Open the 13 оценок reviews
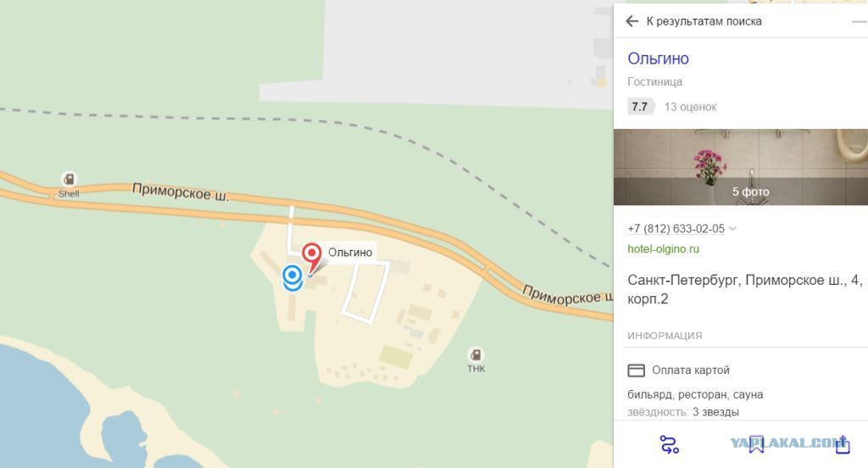This screenshot has height=468, width=868. 690,107
